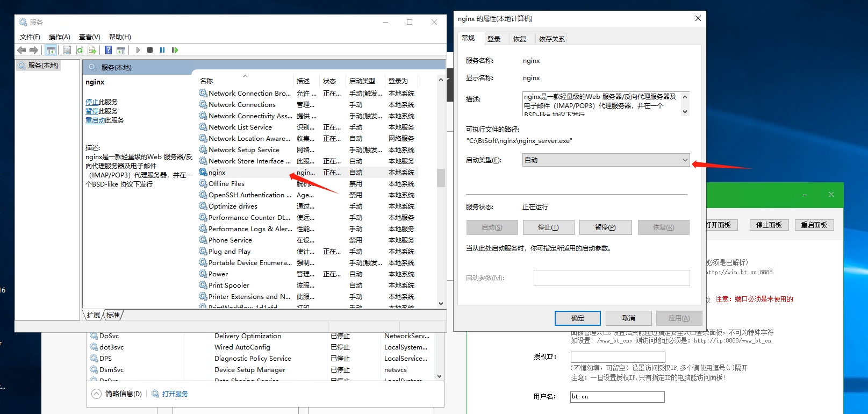This screenshot has height=414, width=868.
Task: Click gear icon of DPS row in background list
Action: click(94, 358)
